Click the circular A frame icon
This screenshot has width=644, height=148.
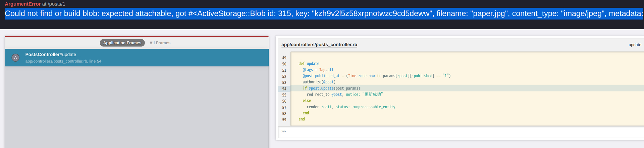[15, 58]
